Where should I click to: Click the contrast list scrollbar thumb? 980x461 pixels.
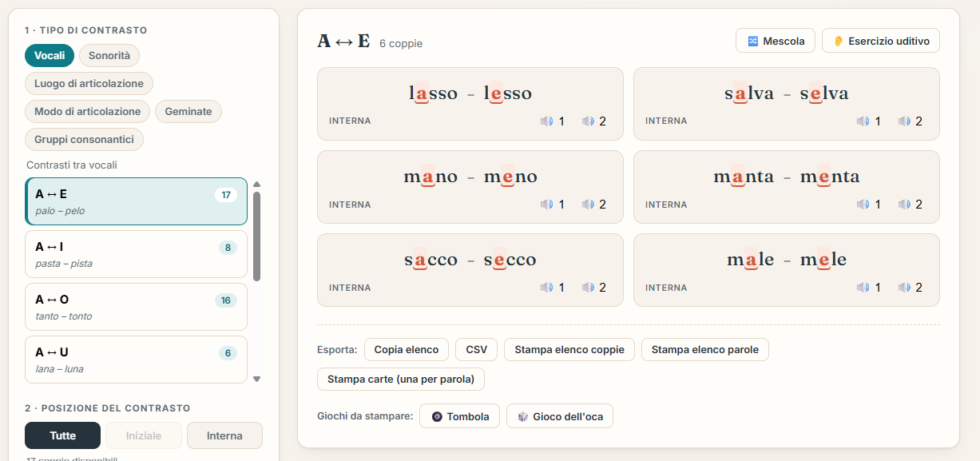(x=256, y=236)
